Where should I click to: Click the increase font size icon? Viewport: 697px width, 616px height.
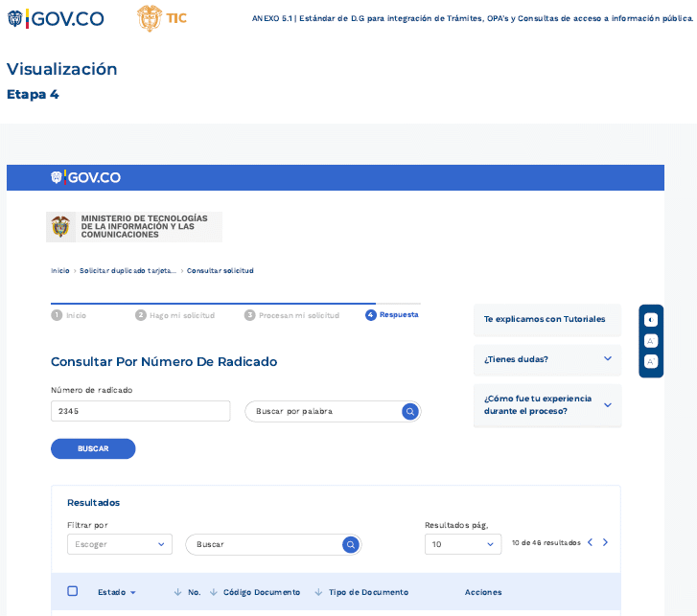pyautogui.click(x=651, y=361)
